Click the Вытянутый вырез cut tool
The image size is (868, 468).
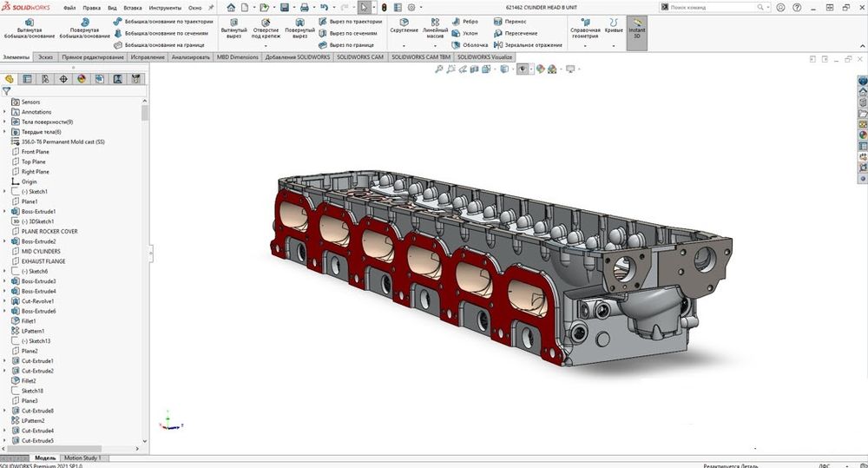click(233, 27)
